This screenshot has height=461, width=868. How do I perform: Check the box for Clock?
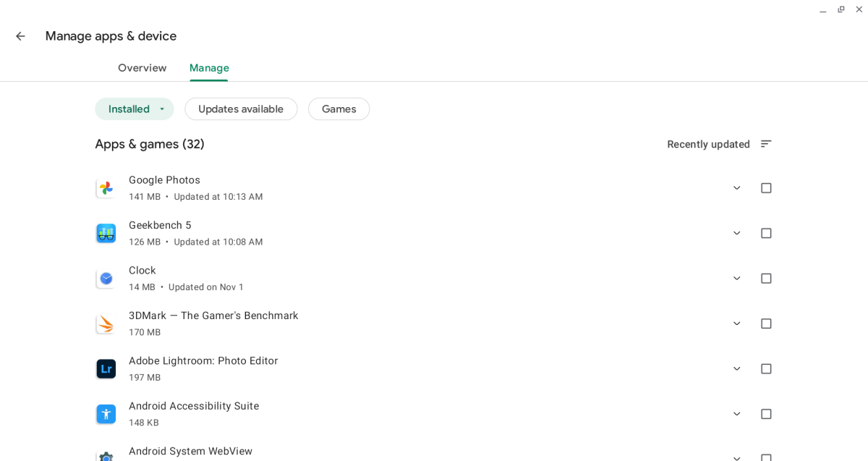pos(766,279)
